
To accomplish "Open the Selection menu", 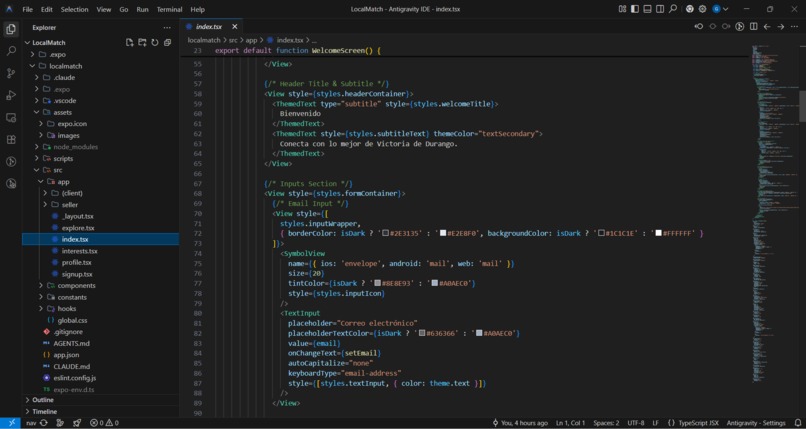I will 75,9.
